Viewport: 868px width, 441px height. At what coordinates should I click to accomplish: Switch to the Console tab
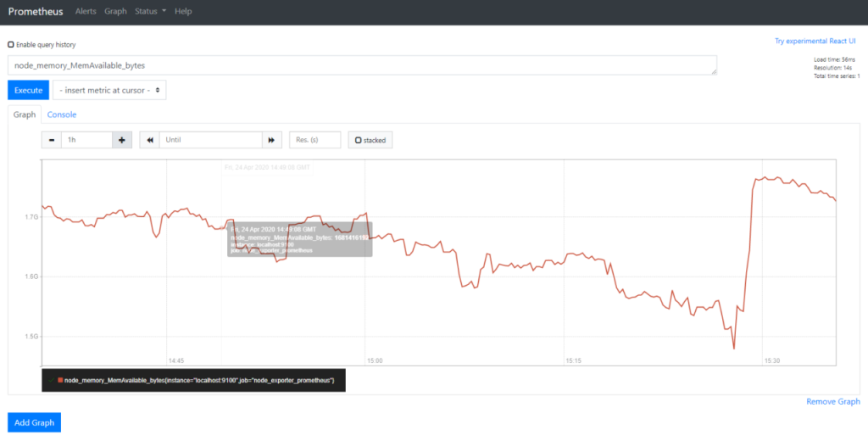[x=62, y=114]
